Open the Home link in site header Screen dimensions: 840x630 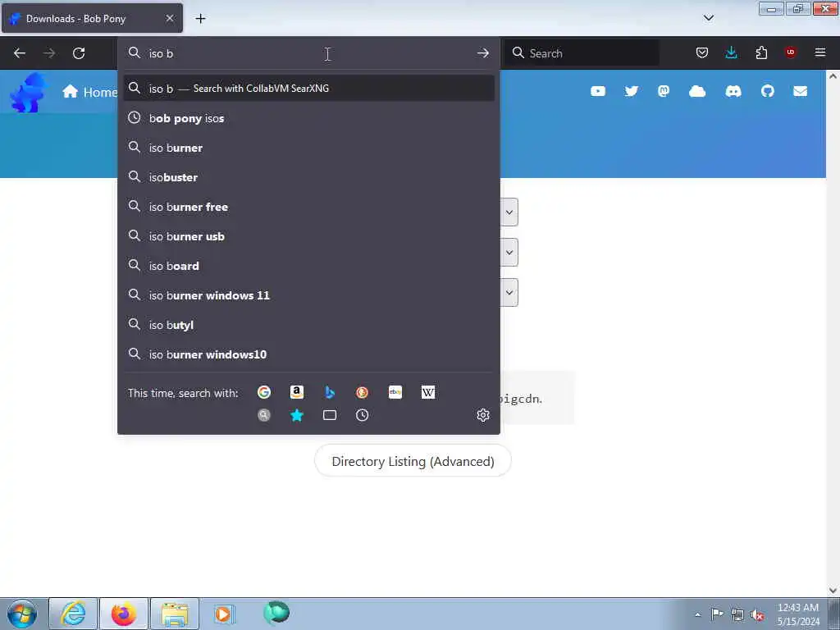point(90,92)
